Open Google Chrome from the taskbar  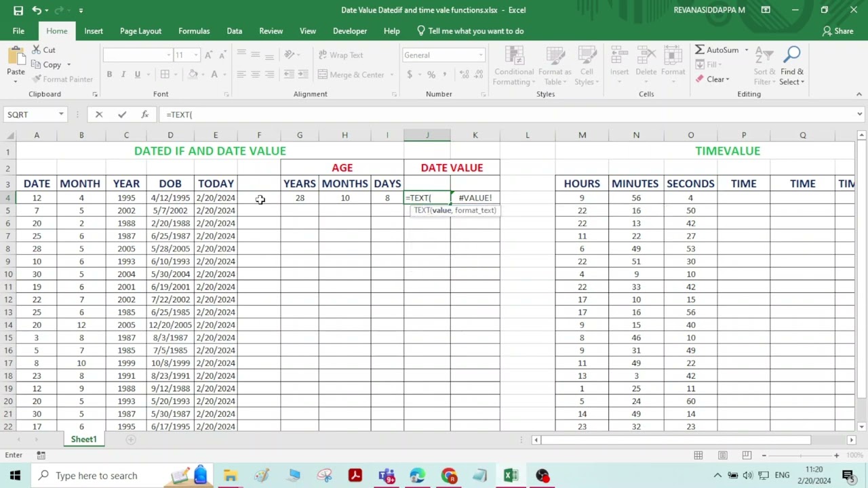coord(449,476)
